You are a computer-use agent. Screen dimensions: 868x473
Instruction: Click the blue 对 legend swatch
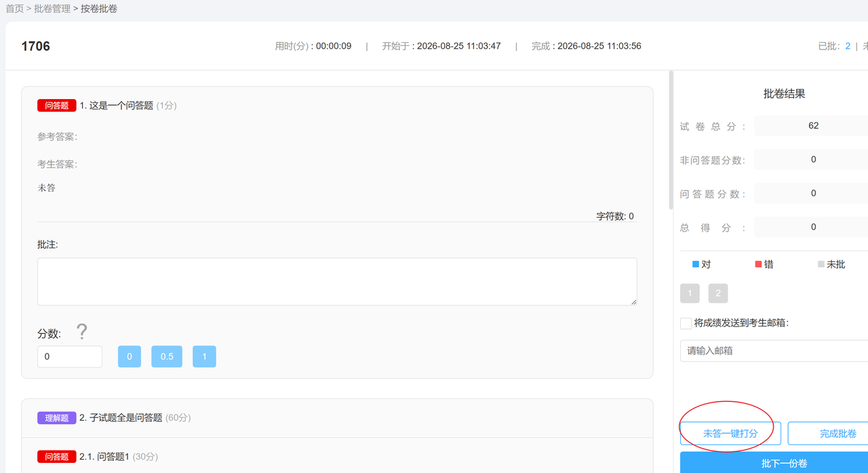(x=696, y=264)
